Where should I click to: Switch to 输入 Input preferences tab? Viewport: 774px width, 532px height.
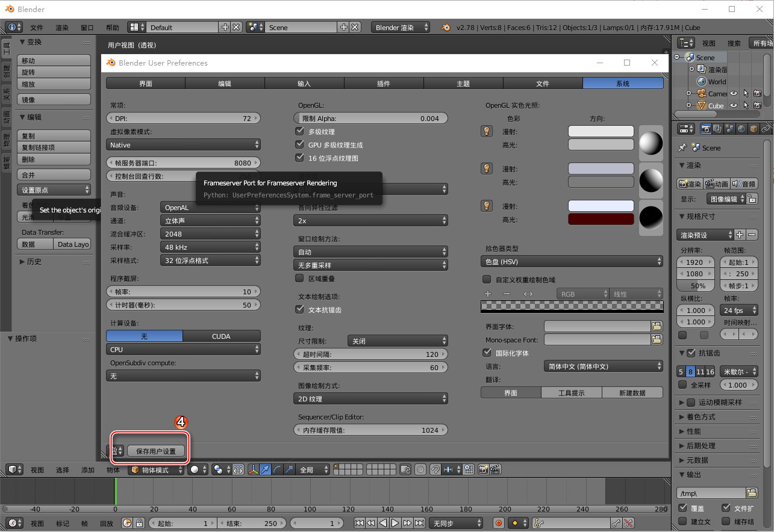[304, 84]
